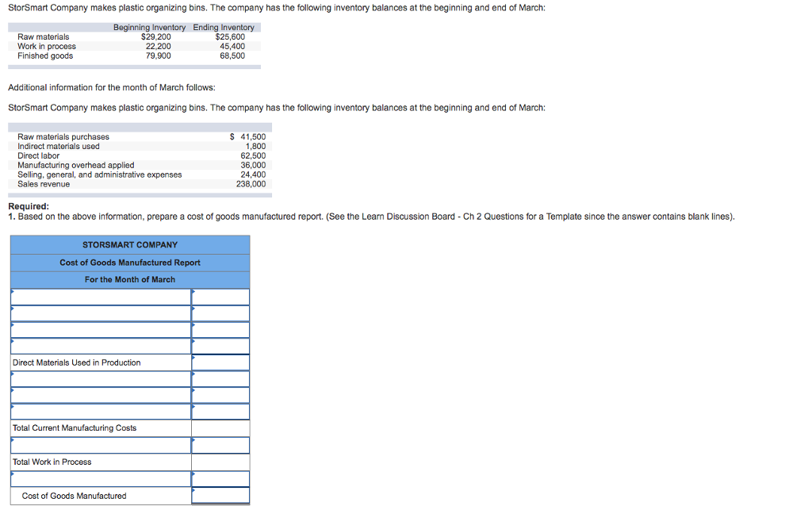Screen dimensions: 812x510
Task: Click Selling, general, and administrative expenses label
Action: coord(100,174)
